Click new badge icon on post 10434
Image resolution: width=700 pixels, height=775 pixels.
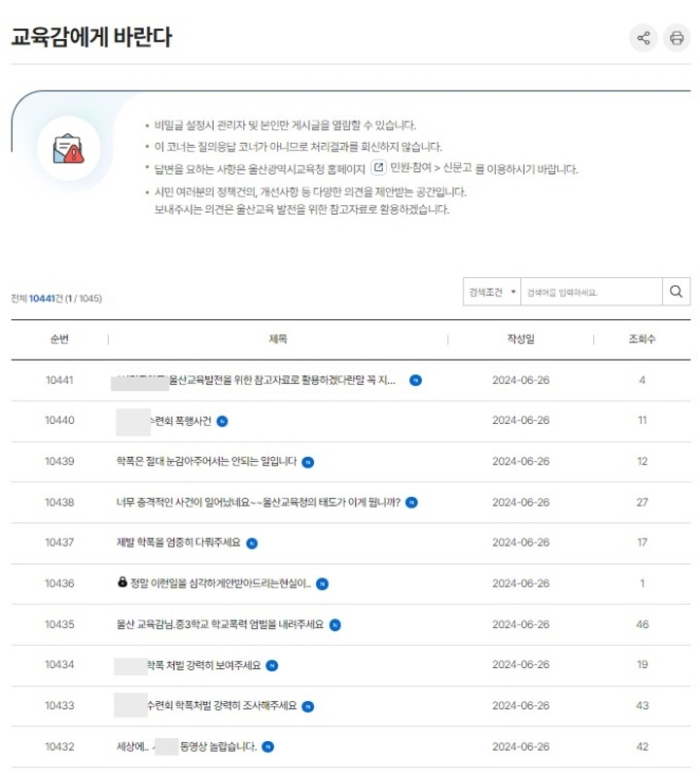pyautogui.click(x=272, y=666)
